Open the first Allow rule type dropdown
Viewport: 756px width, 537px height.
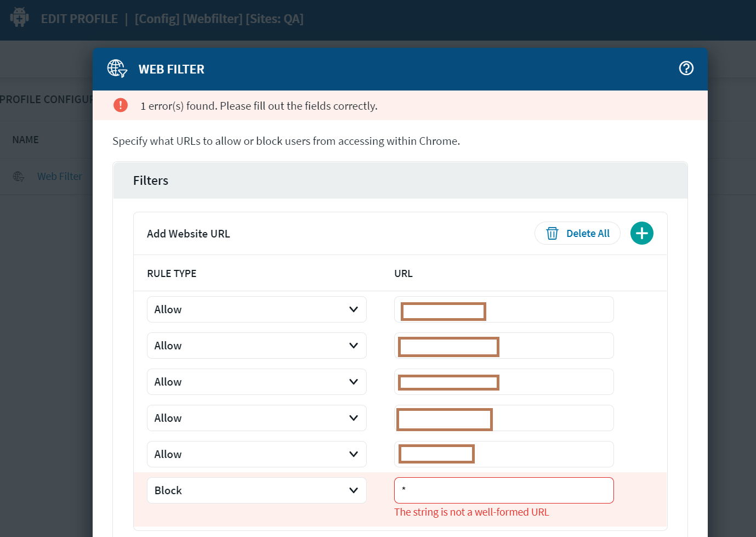(257, 309)
